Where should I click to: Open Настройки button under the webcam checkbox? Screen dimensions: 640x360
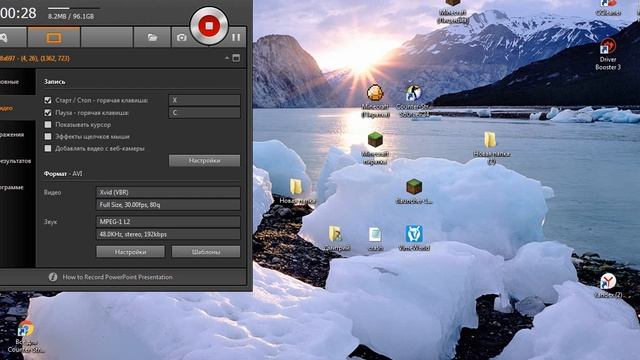(x=204, y=160)
